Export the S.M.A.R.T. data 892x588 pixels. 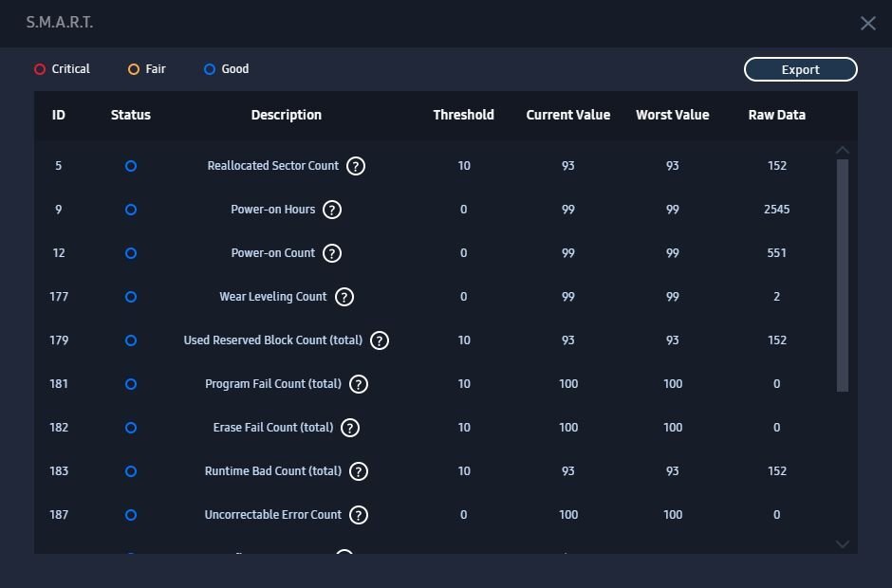point(800,69)
